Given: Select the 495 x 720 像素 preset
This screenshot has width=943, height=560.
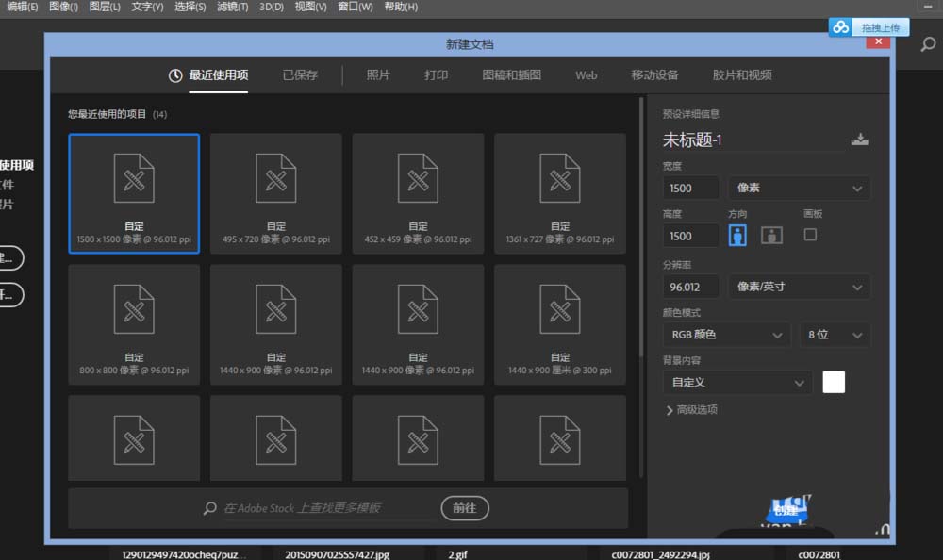Looking at the screenshot, I should pos(276,193).
